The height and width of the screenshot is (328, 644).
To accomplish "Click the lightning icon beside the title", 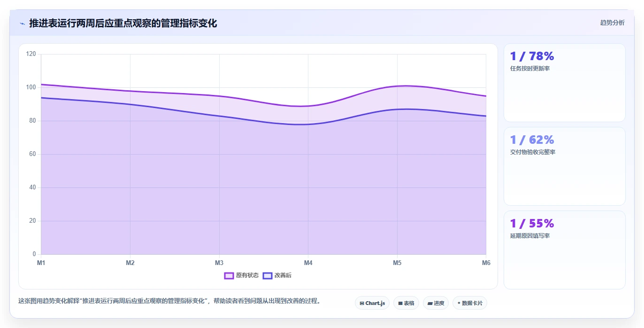I will point(22,23).
